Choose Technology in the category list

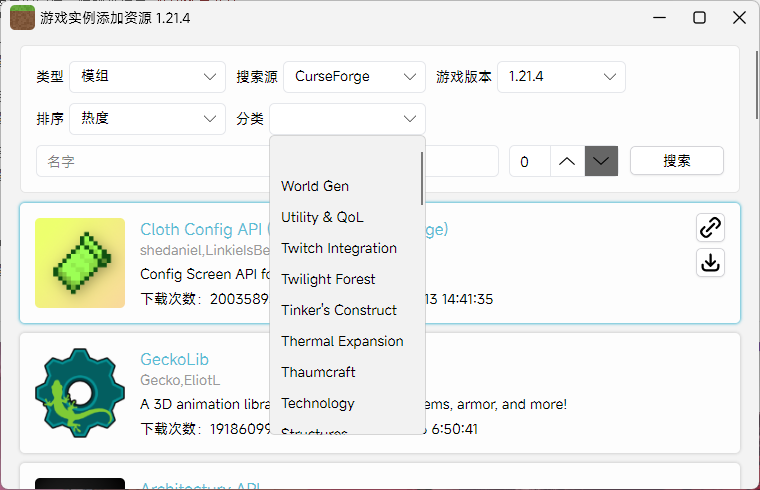tap(318, 403)
